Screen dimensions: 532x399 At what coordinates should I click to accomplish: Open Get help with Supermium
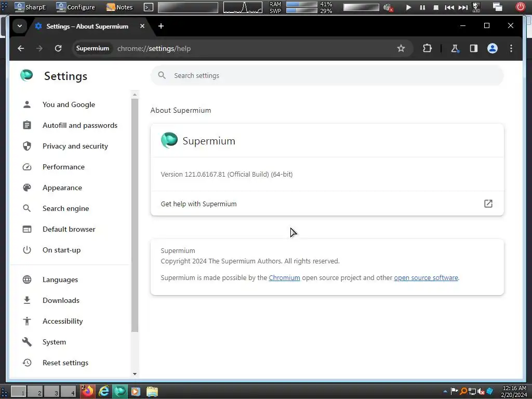tap(327, 204)
